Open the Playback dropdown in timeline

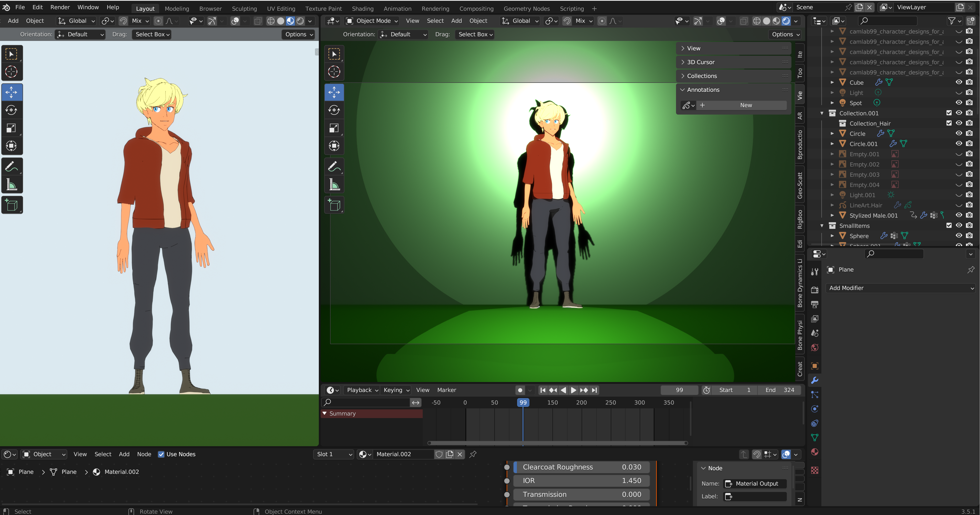pos(362,390)
